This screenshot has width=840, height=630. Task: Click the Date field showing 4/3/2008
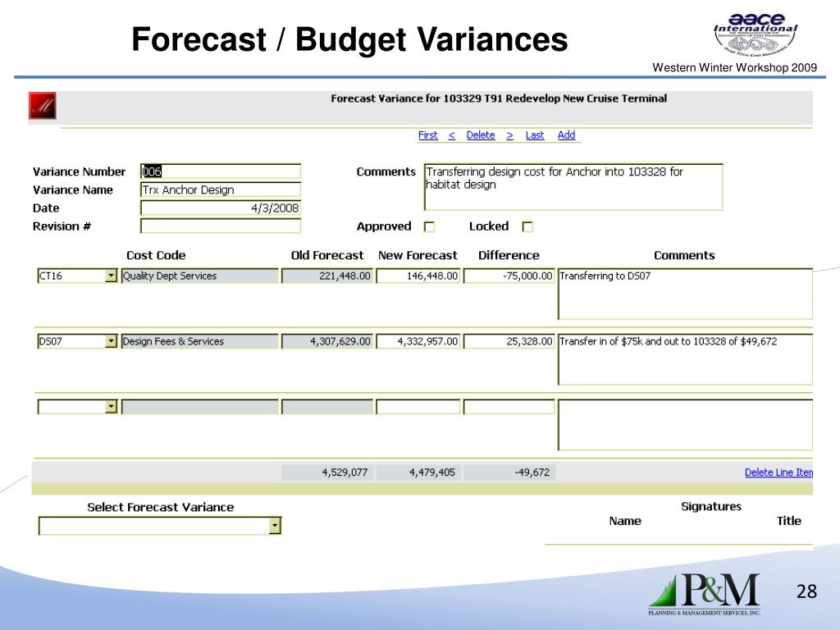coord(220,208)
